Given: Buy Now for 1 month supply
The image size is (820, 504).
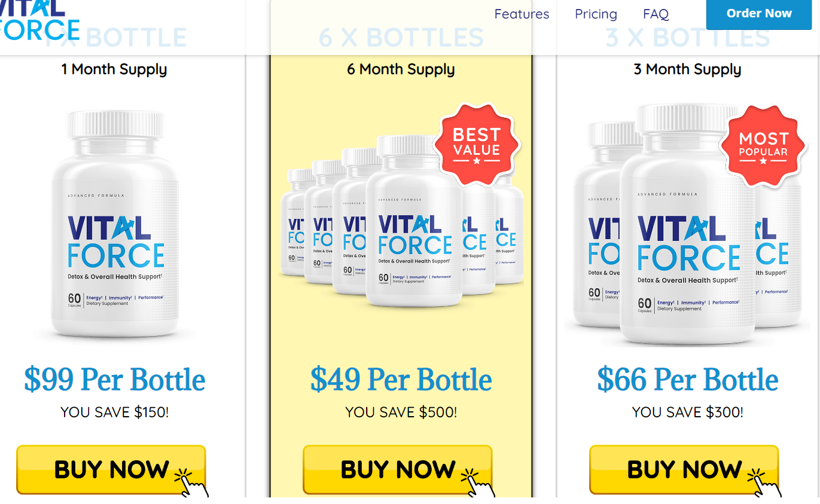Looking at the screenshot, I should [x=111, y=470].
